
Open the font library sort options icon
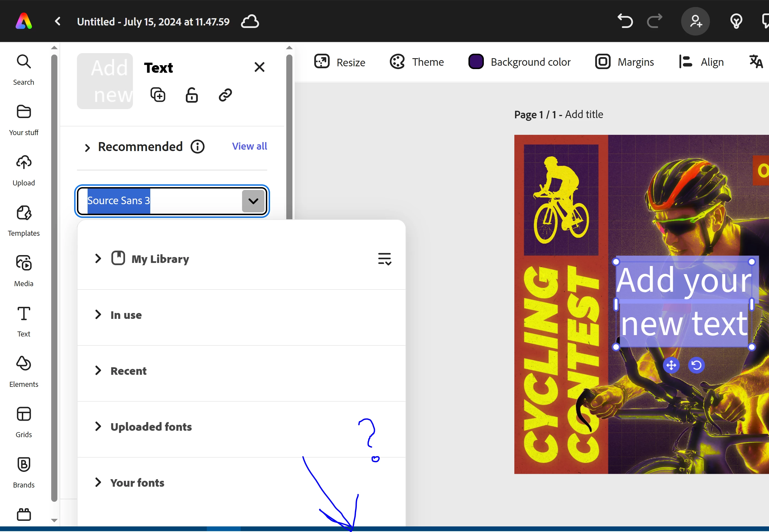pos(384,259)
